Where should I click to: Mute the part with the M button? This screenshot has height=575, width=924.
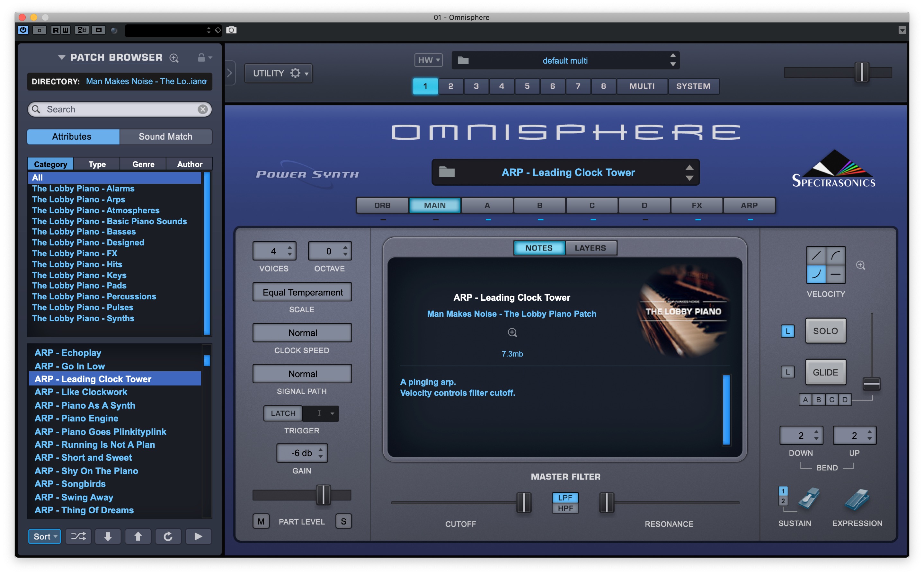click(x=261, y=521)
